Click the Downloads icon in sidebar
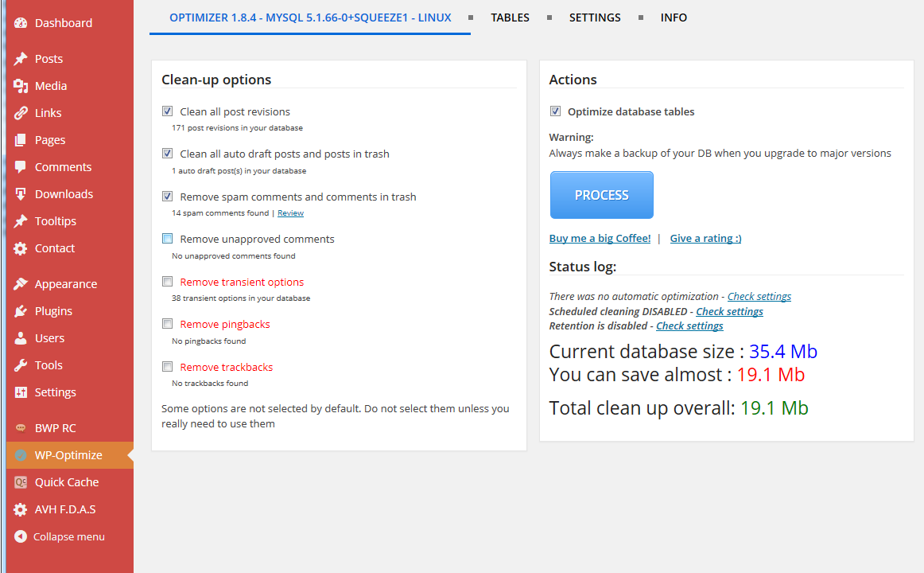 tap(21, 194)
